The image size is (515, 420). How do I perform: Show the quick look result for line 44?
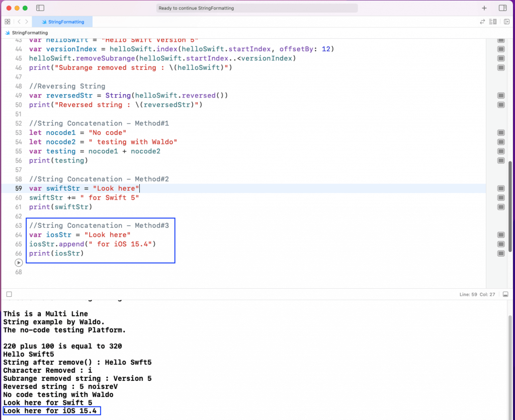tap(500, 49)
